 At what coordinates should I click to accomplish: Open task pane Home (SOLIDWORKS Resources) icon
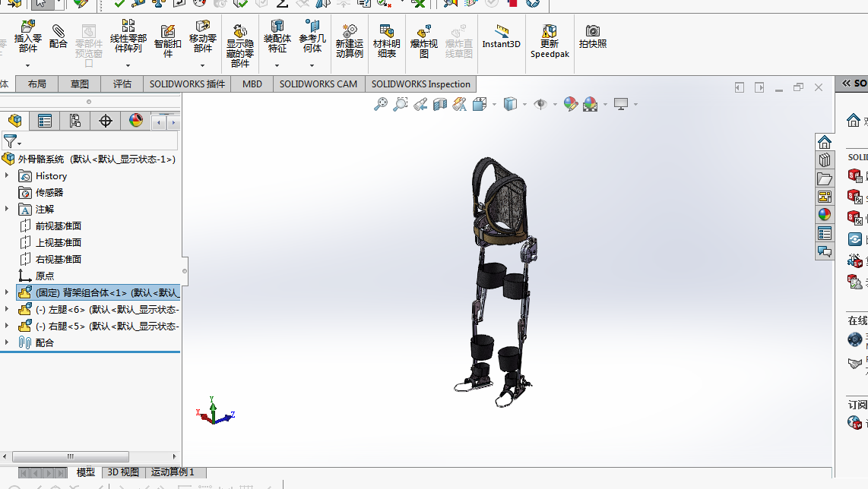(x=824, y=142)
